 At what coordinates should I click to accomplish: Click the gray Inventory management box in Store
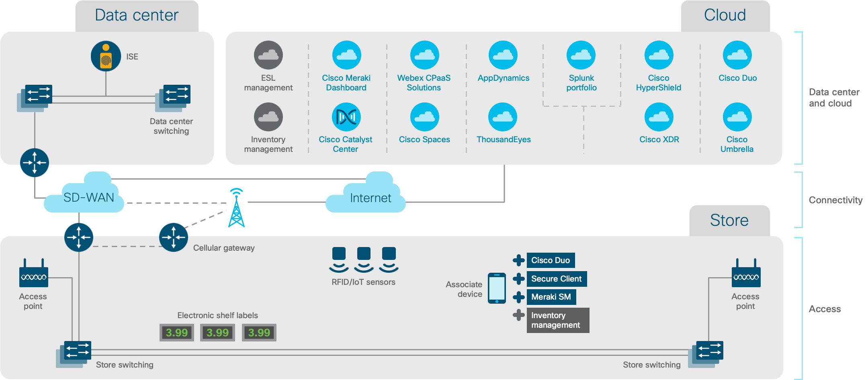[x=558, y=320]
